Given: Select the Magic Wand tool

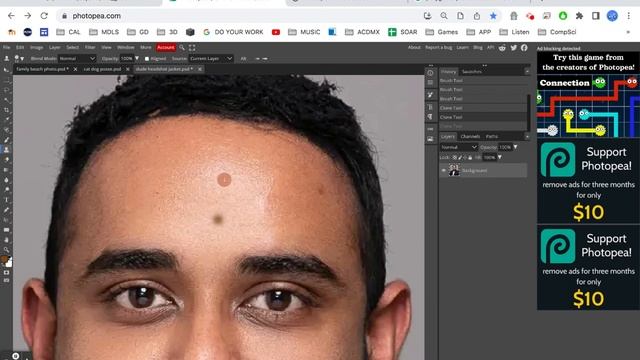Looking at the screenshot, I should 6,100.
